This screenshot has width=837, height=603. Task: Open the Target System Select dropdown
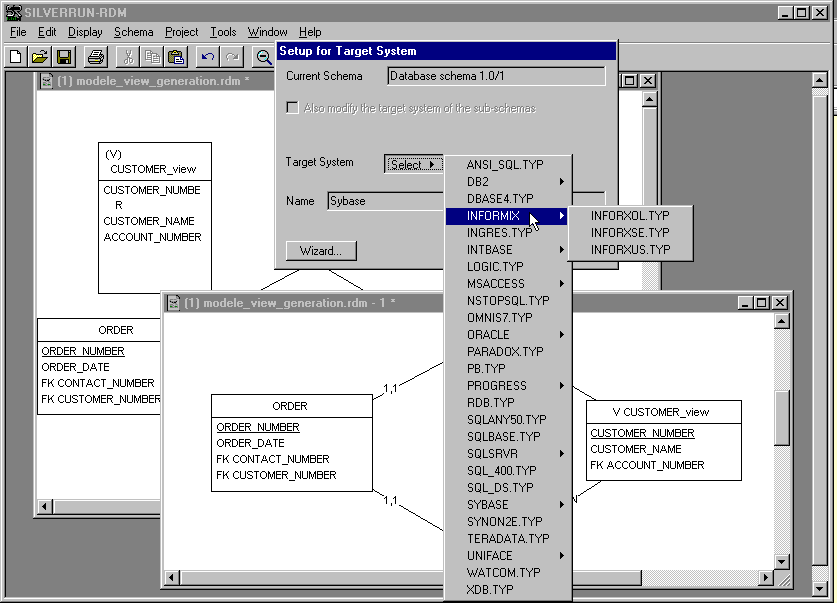point(413,164)
